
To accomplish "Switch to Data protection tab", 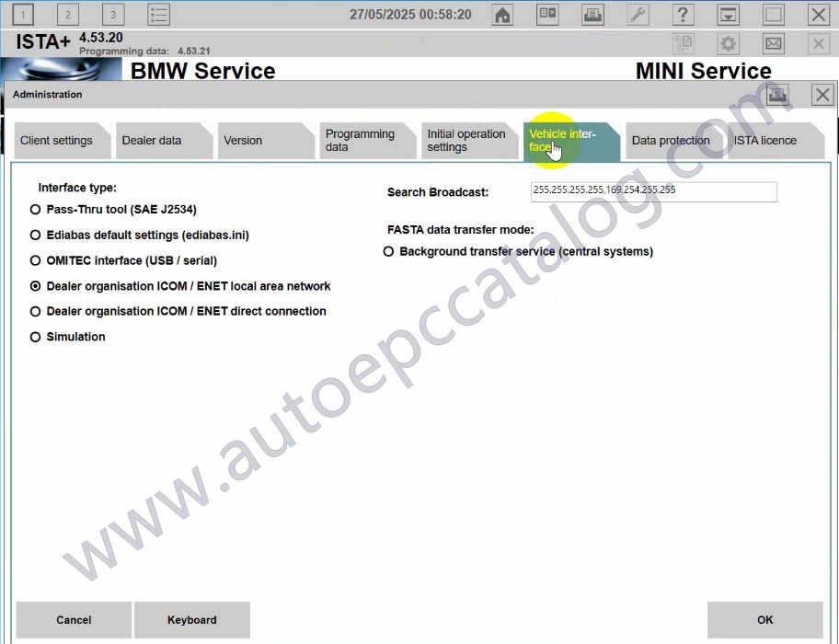I will coord(673,141).
